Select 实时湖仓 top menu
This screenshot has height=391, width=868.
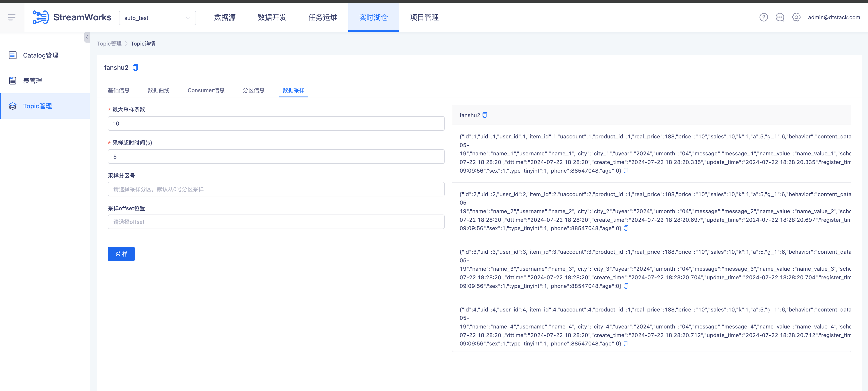click(373, 17)
